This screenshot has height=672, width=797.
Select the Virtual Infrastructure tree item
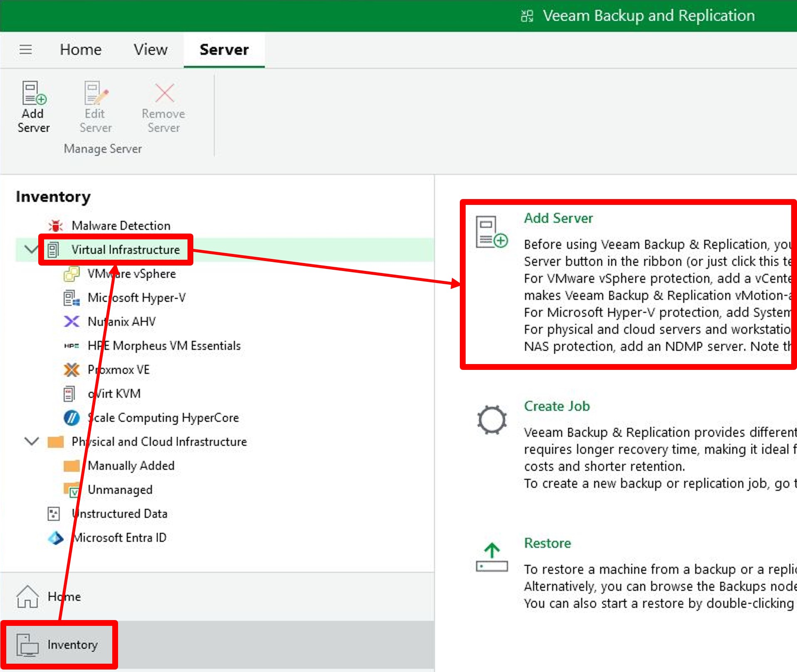pos(126,250)
